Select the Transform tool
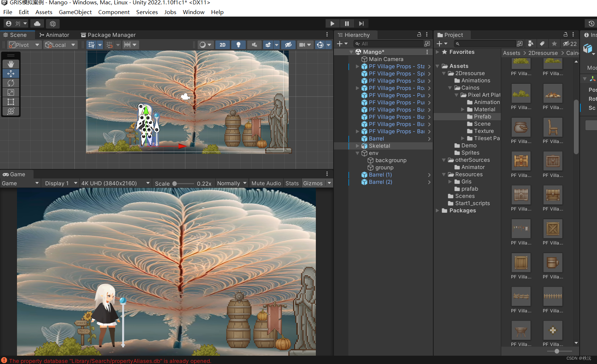Screen dimensions: 597x364 pos(11,111)
